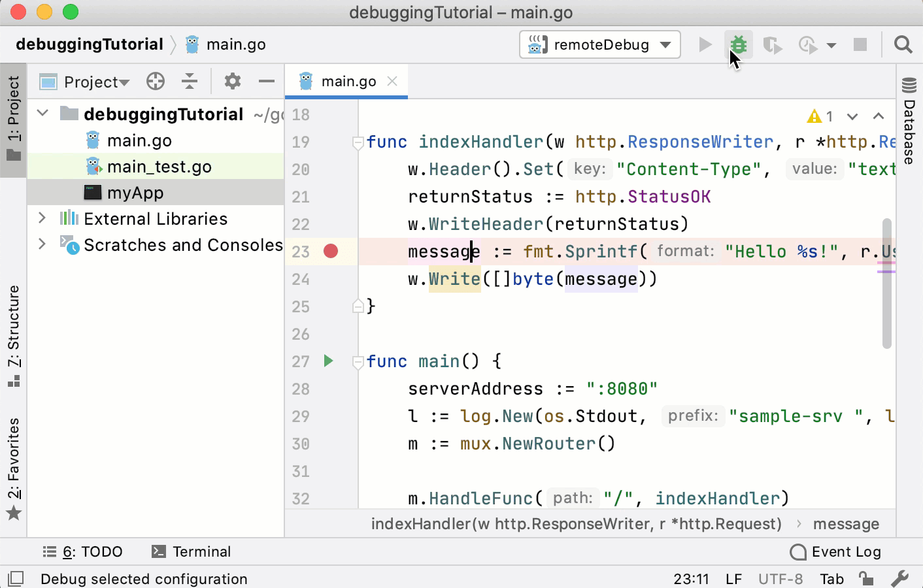Viewport: 923px width, 588px height.
Task: Collapse the debuggingTutorial folder
Action: pos(41,113)
